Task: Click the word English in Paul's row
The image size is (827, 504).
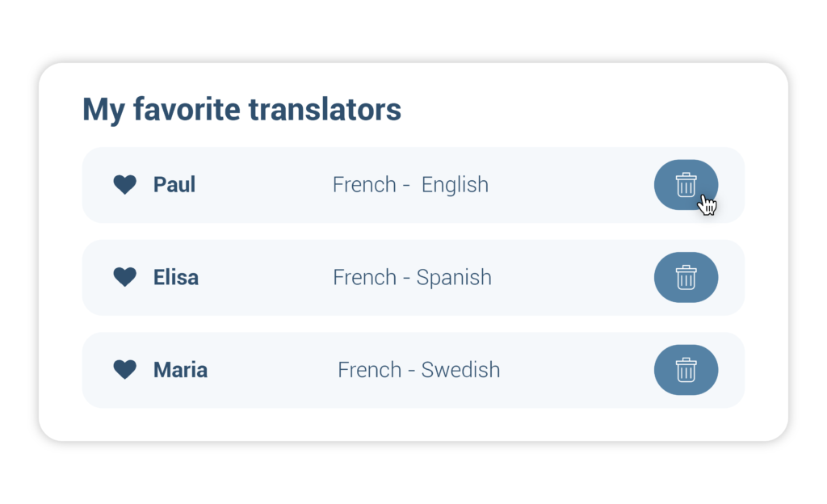Action: pos(455,185)
